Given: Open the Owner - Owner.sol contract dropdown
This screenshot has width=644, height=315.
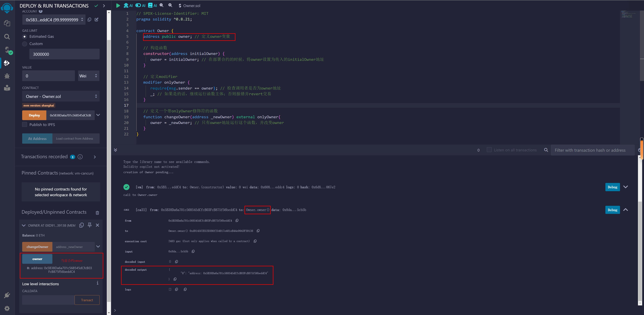Looking at the screenshot, I should (x=61, y=96).
